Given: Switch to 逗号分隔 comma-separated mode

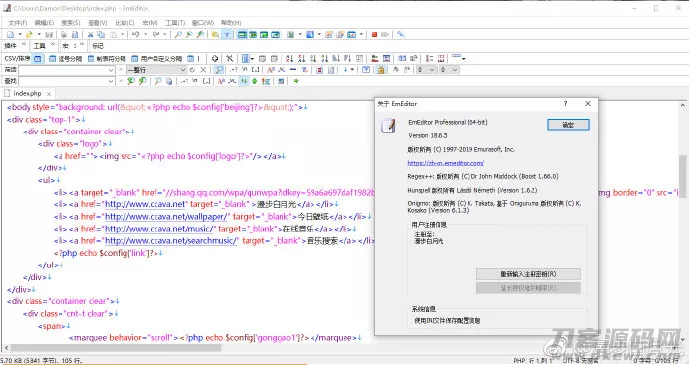Looking at the screenshot, I should 66,58.
